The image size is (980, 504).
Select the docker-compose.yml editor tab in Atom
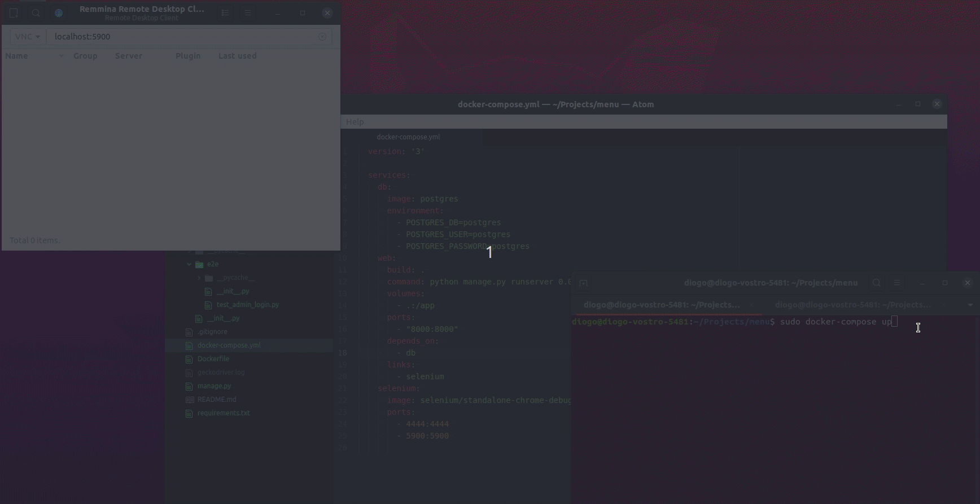(x=408, y=137)
